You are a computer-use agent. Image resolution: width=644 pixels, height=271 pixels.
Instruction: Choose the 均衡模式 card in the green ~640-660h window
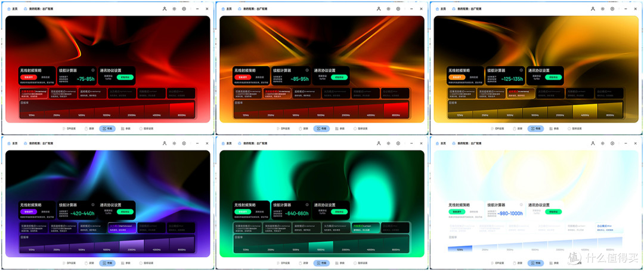366,228
